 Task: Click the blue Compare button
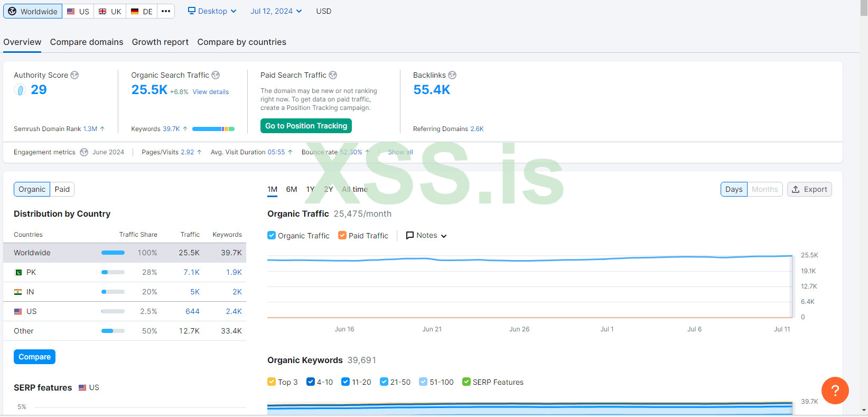click(34, 357)
